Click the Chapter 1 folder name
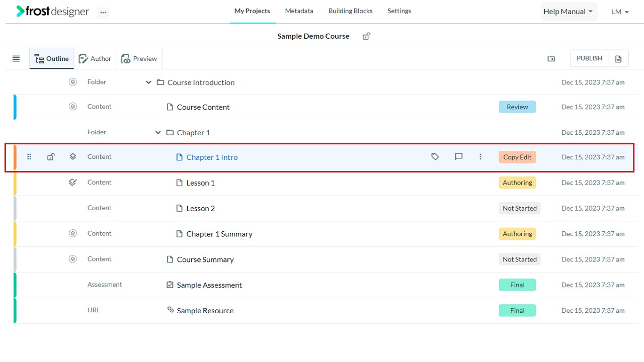This screenshot has width=644, height=362. click(193, 133)
